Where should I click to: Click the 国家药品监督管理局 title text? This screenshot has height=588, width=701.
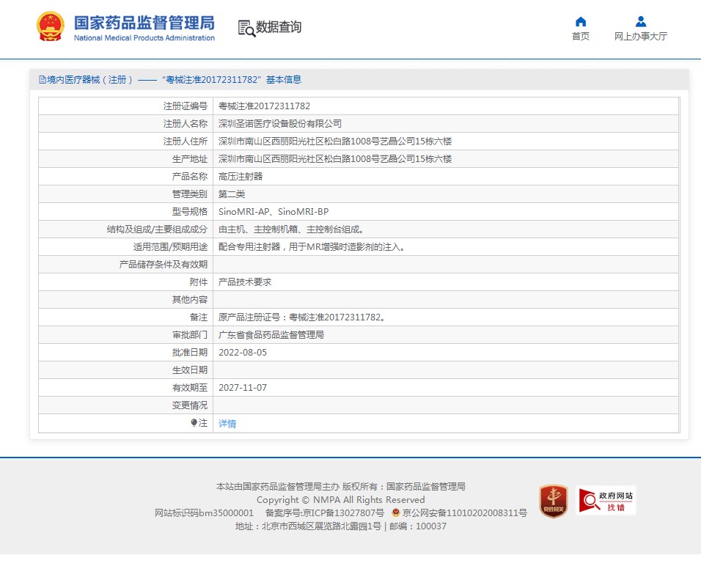point(144,22)
